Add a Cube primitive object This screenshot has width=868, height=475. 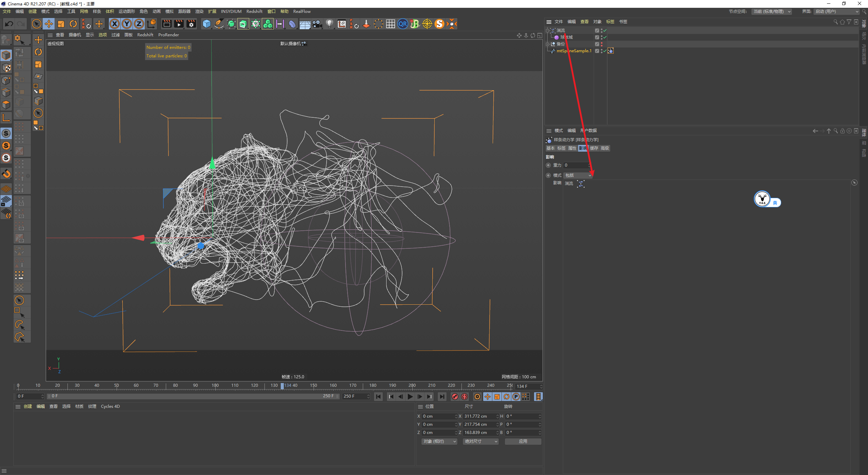(206, 24)
